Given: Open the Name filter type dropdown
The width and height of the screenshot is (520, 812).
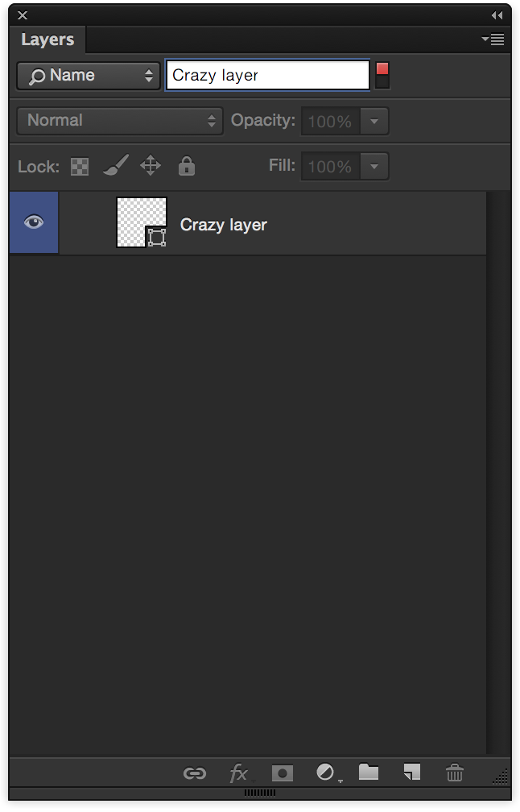Looking at the screenshot, I should [x=88, y=76].
